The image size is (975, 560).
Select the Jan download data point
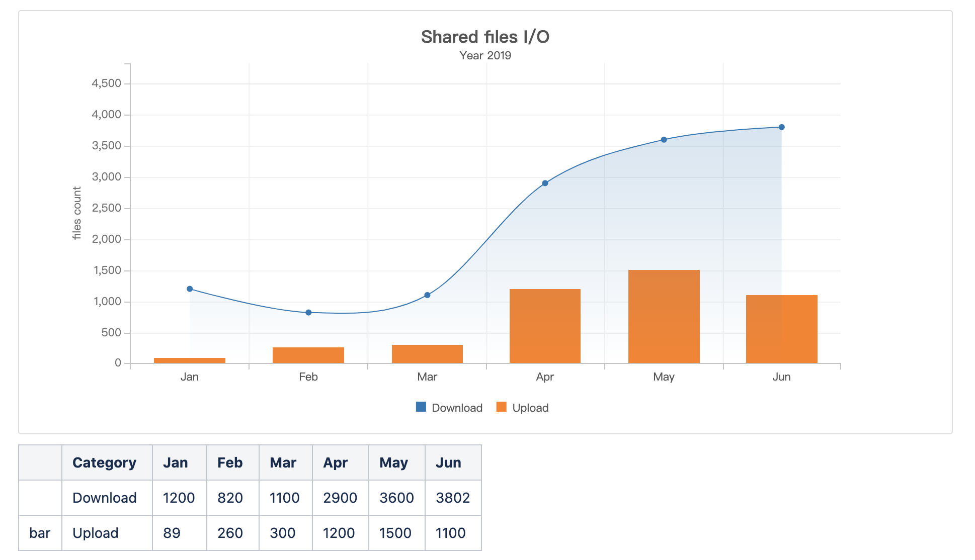pyautogui.click(x=190, y=288)
